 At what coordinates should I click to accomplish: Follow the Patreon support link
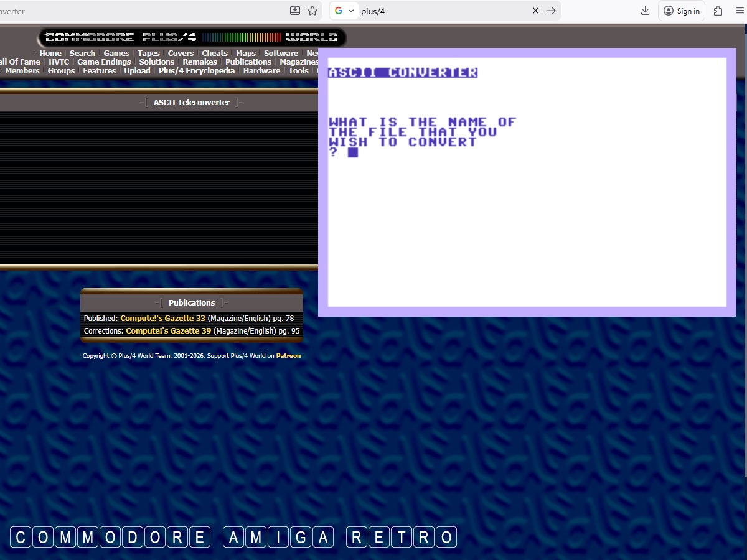coord(288,356)
